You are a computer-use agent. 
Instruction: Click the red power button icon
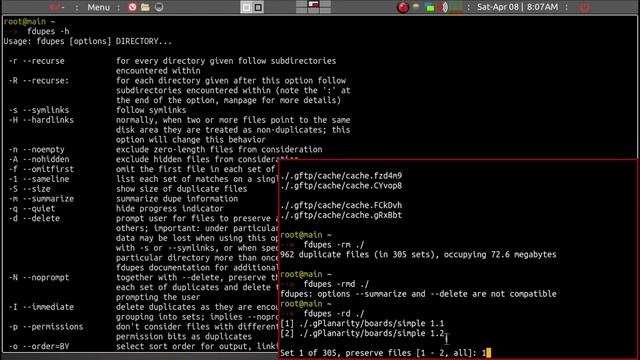(584, 7)
